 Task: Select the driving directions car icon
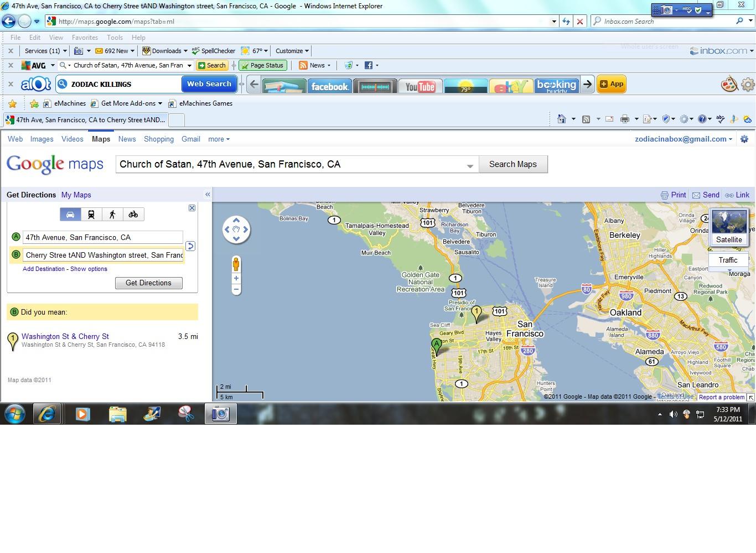[70, 215]
